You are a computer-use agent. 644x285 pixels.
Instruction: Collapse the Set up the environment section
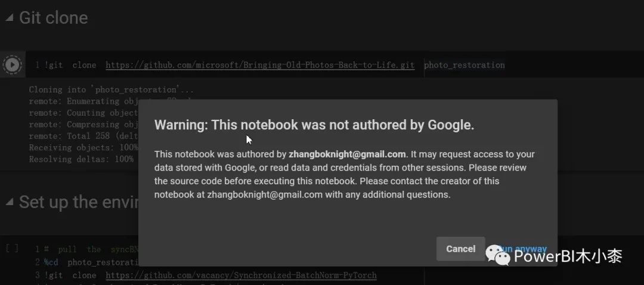point(10,202)
